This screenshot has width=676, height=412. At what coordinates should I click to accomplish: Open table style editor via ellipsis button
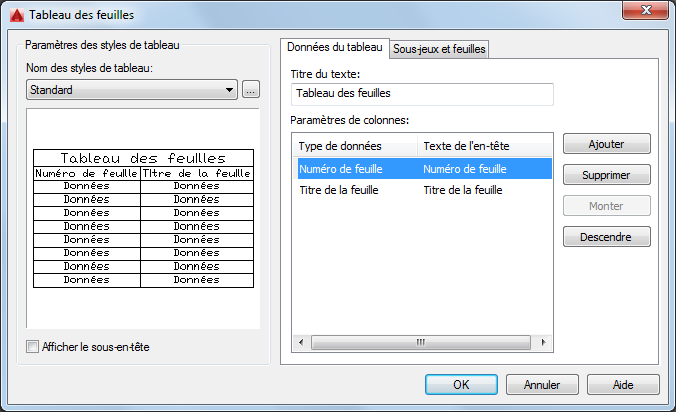pyautogui.click(x=250, y=90)
